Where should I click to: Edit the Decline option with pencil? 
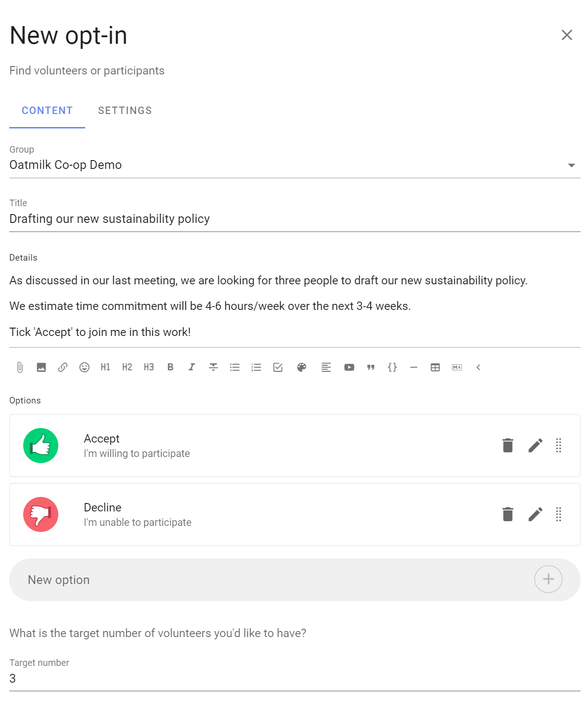tap(535, 514)
